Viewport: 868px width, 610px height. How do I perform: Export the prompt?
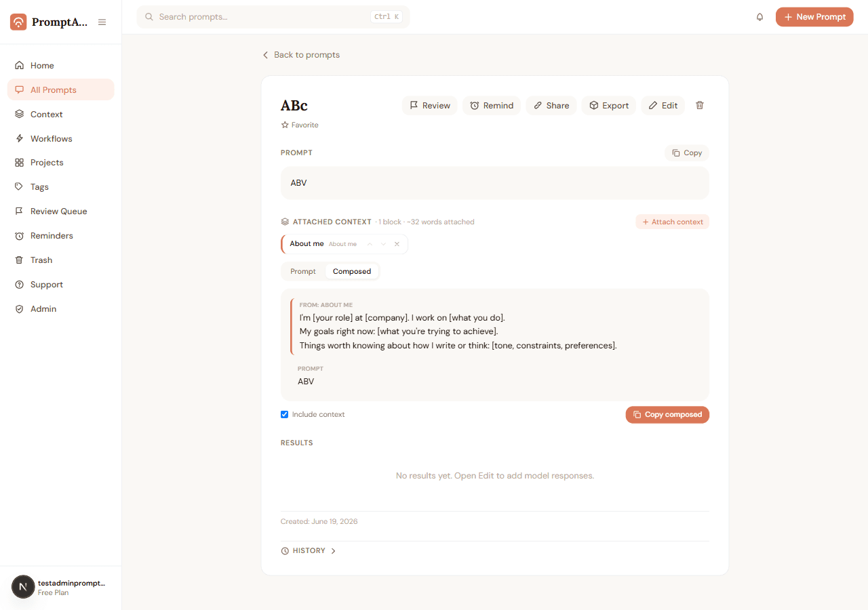(609, 106)
